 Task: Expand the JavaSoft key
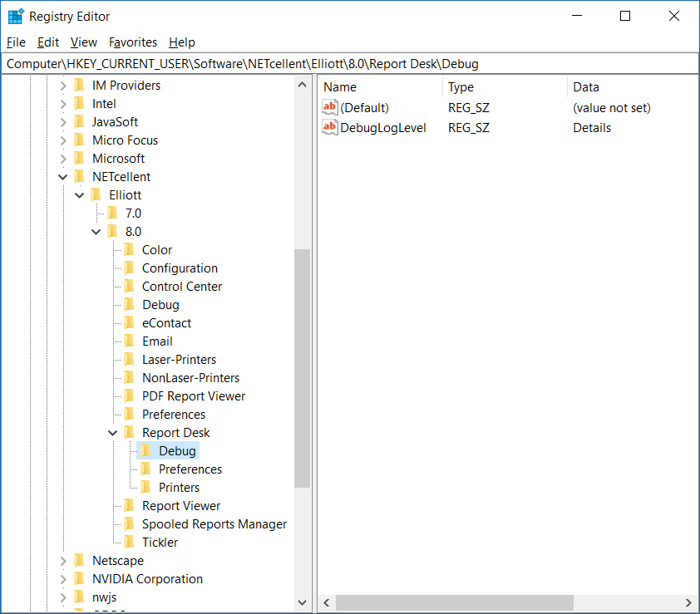tap(63, 122)
